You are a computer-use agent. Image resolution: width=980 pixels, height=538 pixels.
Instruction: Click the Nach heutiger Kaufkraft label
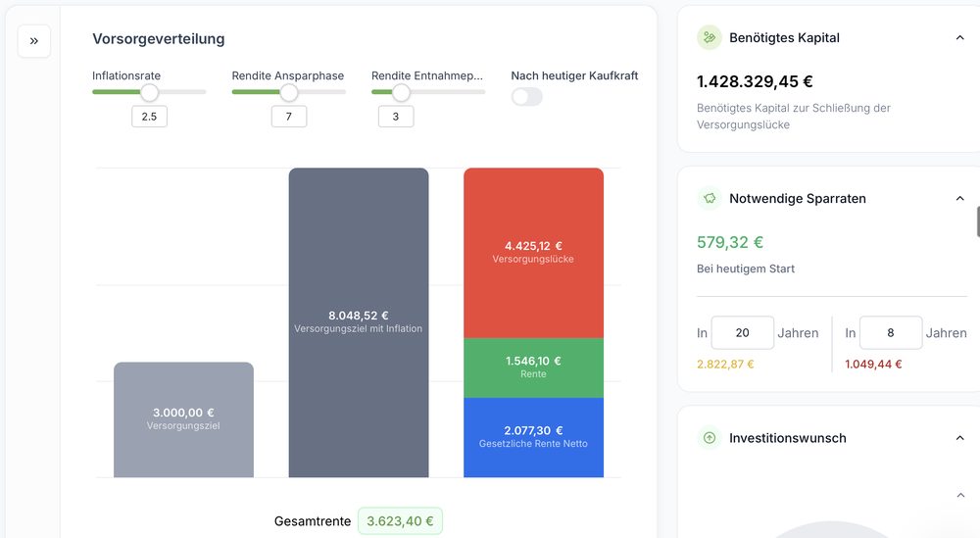point(574,75)
